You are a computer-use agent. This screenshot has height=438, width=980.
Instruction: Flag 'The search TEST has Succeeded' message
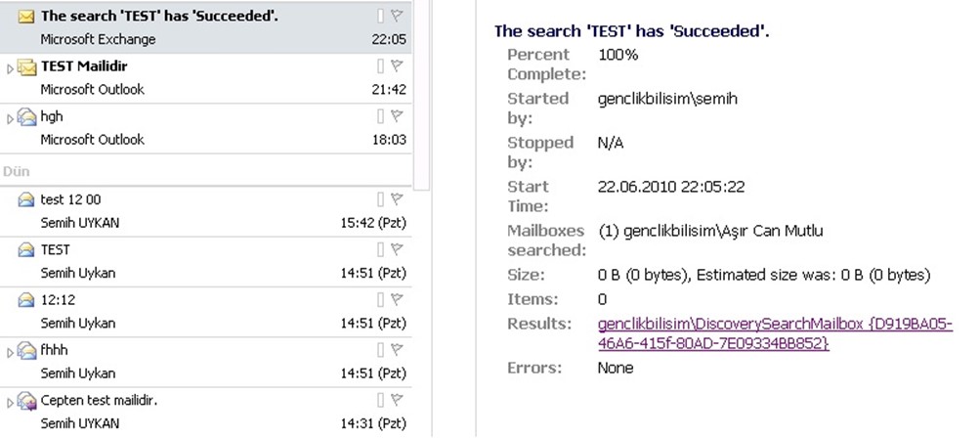click(397, 15)
